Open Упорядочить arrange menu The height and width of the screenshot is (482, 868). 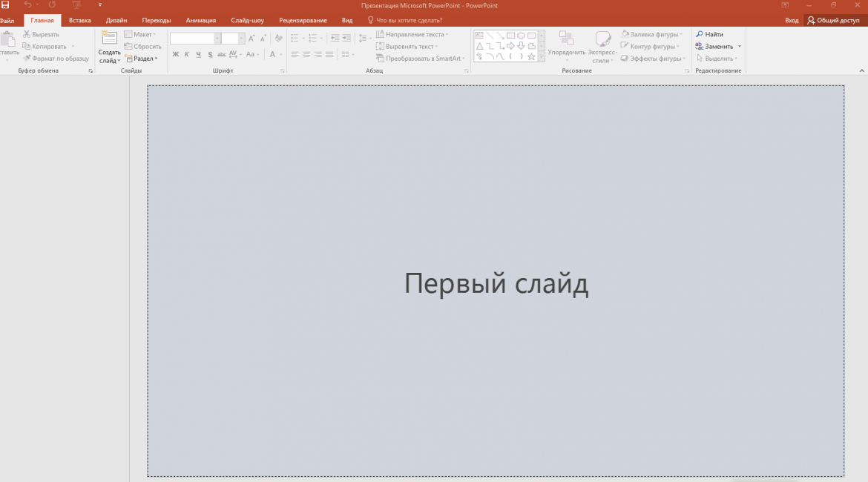tap(566, 47)
